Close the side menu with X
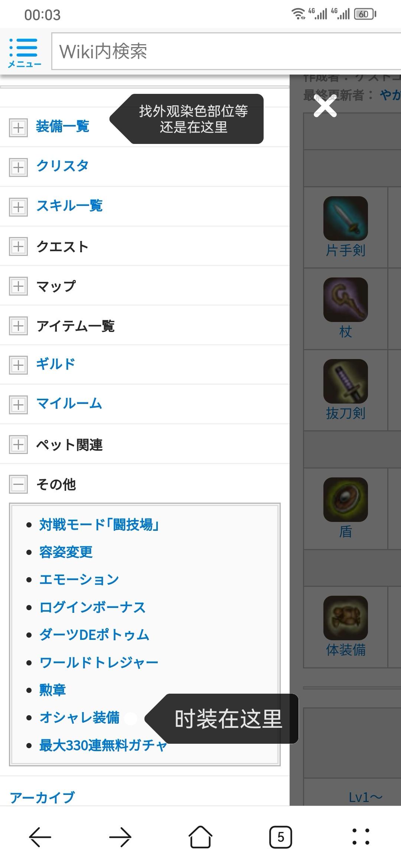The width and height of the screenshot is (401, 868). pyautogui.click(x=325, y=106)
